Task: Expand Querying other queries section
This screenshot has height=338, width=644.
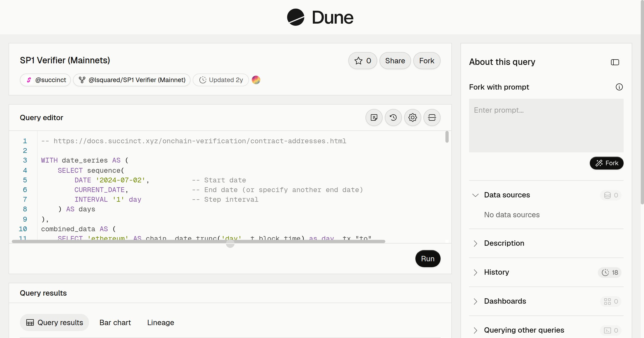Action: click(546, 330)
